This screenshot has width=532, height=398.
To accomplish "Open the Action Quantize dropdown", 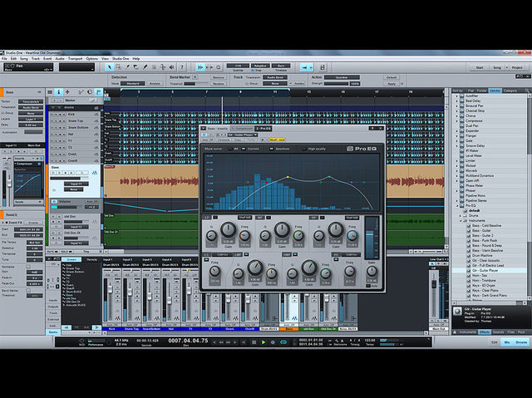I will tap(342, 77).
